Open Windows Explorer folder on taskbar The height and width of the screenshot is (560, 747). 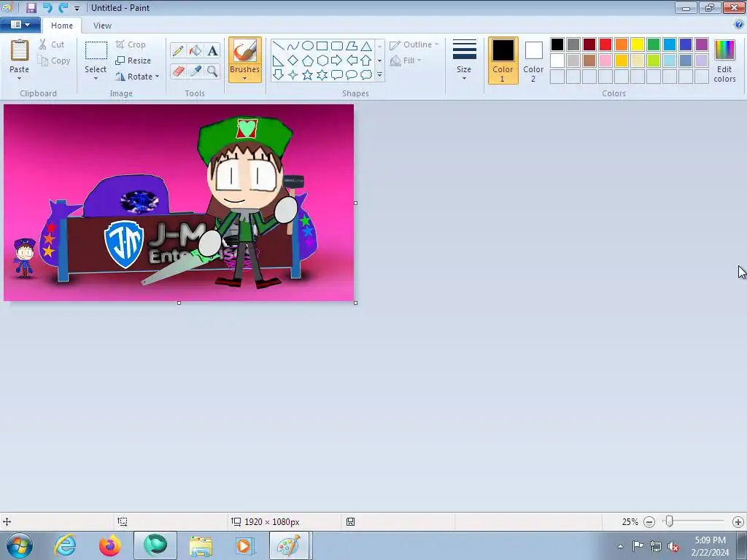coord(201,545)
